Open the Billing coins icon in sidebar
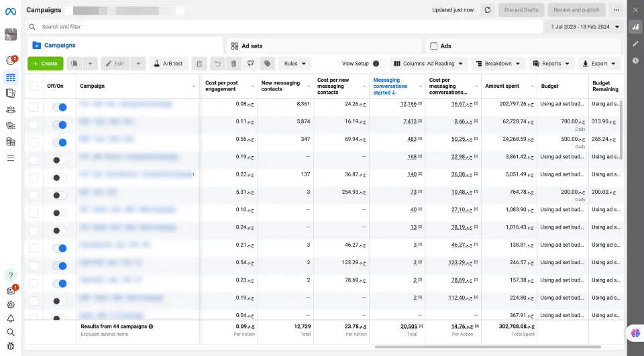 click(x=11, y=141)
